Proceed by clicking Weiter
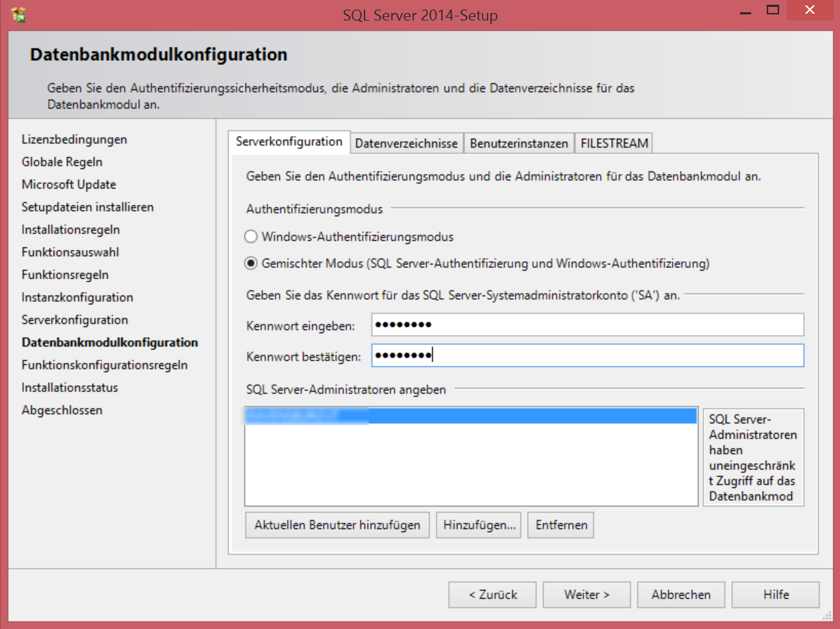Image resolution: width=840 pixels, height=629 pixels. coord(587,595)
